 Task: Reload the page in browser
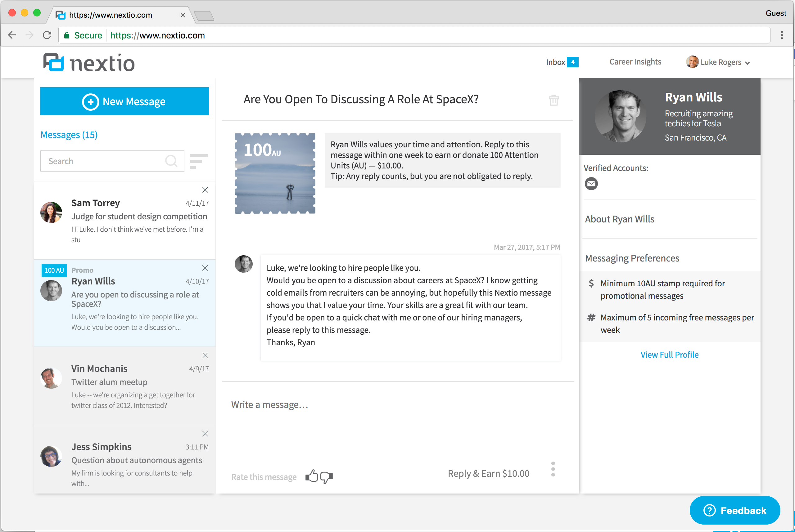(47, 35)
